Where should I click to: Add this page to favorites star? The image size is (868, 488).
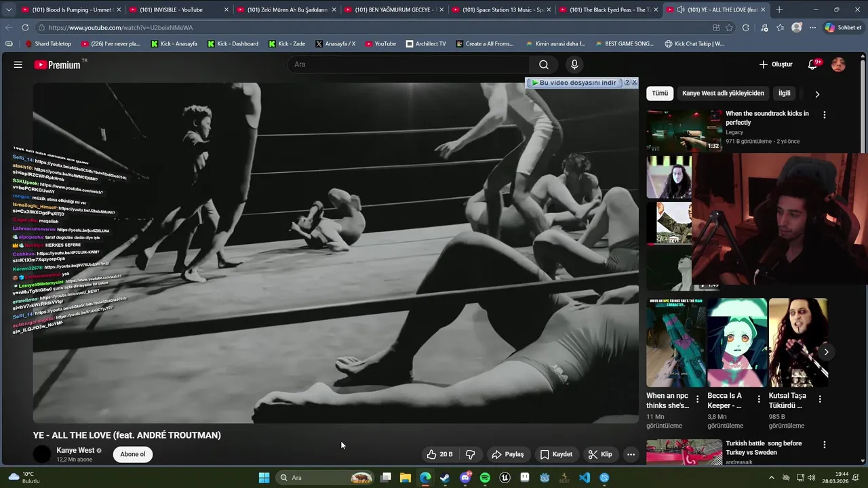click(729, 28)
